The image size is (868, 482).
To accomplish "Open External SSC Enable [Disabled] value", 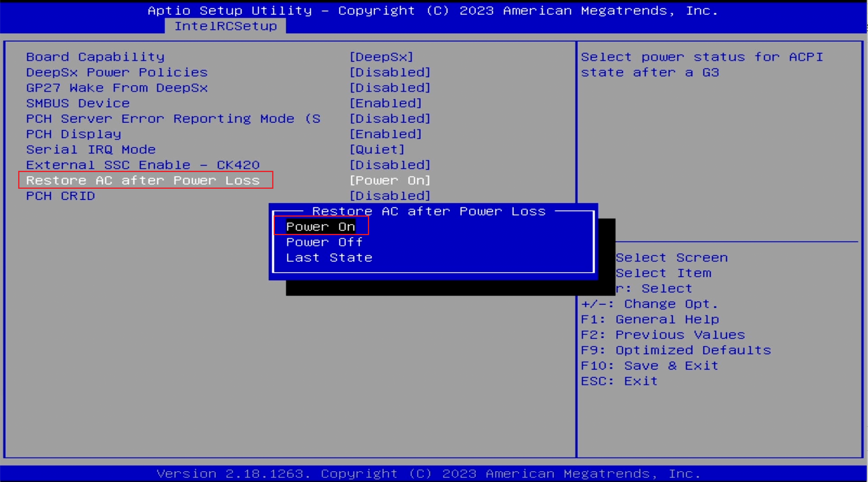I will click(x=390, y=165).
